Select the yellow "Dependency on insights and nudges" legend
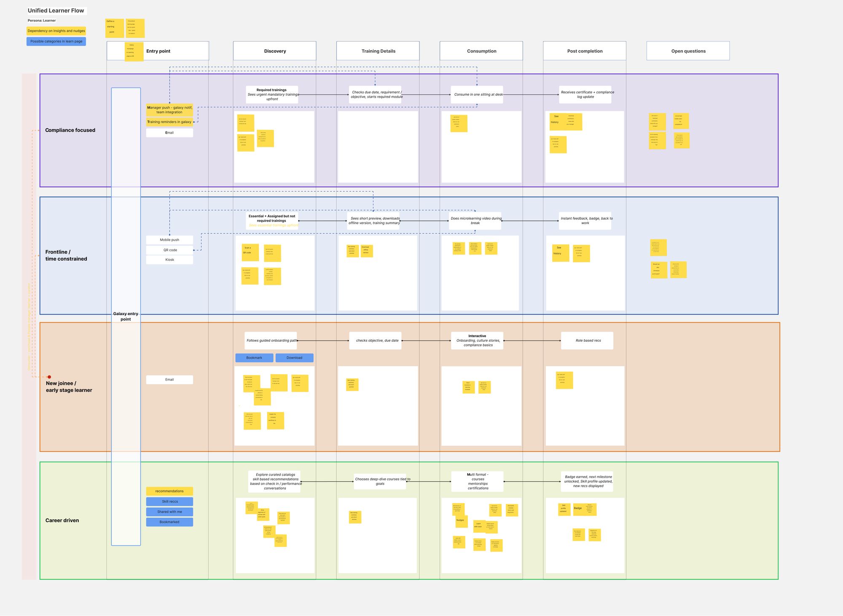This screenshot has width=843, height=616. point(56,31)
